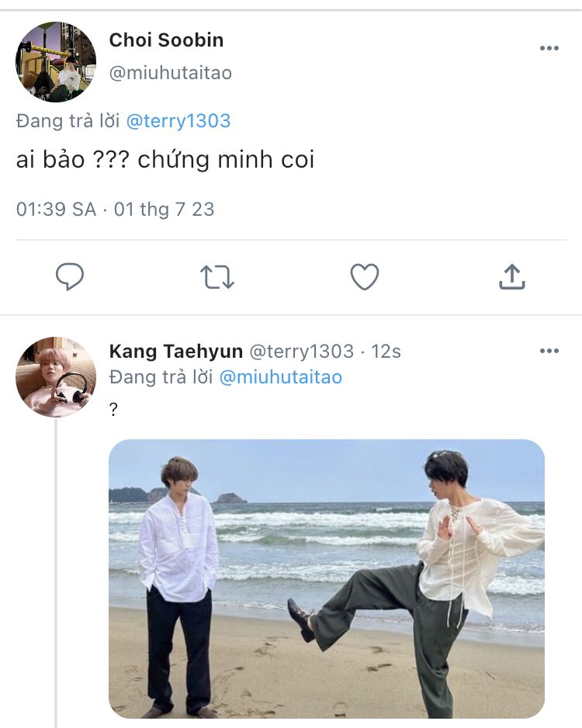
Task: Tap the blue @miuhutaitao mention in the reply
Action: point(281,377)
